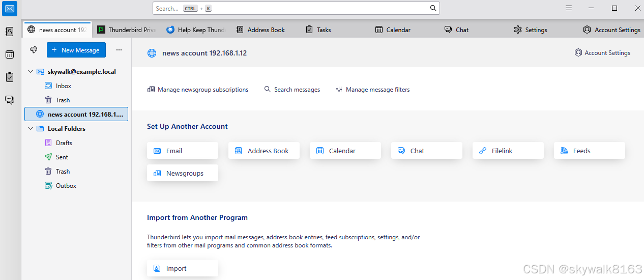Switch to the Address Book tab
Viewport: 644px width, 280px height.
click(x=266, y=30)
